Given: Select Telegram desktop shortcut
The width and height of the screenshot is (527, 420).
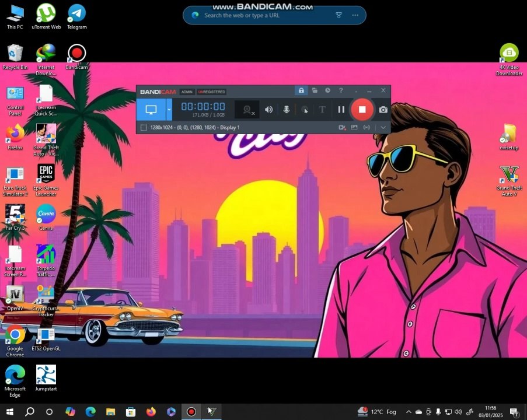Looking at the screenshot, I should [x=77, y=17].
